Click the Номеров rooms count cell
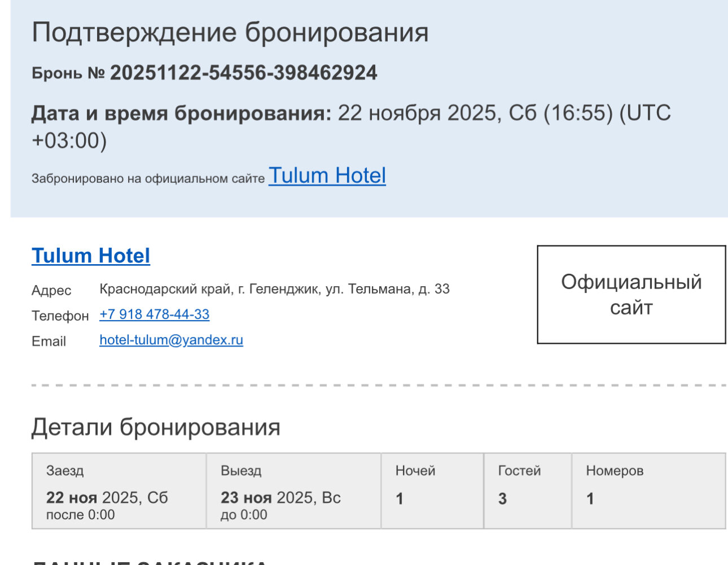Screen dimensions: 728x565 648,491
